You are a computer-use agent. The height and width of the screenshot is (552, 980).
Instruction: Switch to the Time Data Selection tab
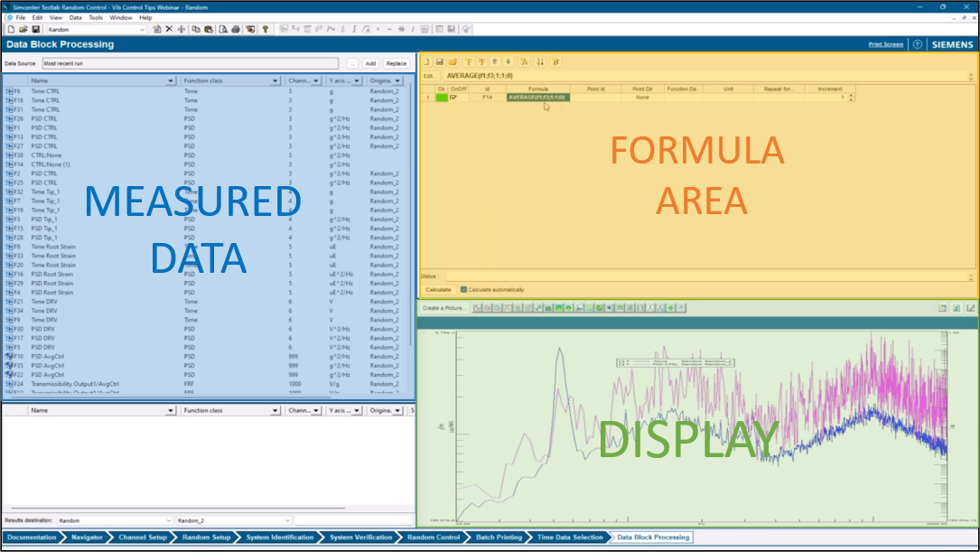click(569, 538)
